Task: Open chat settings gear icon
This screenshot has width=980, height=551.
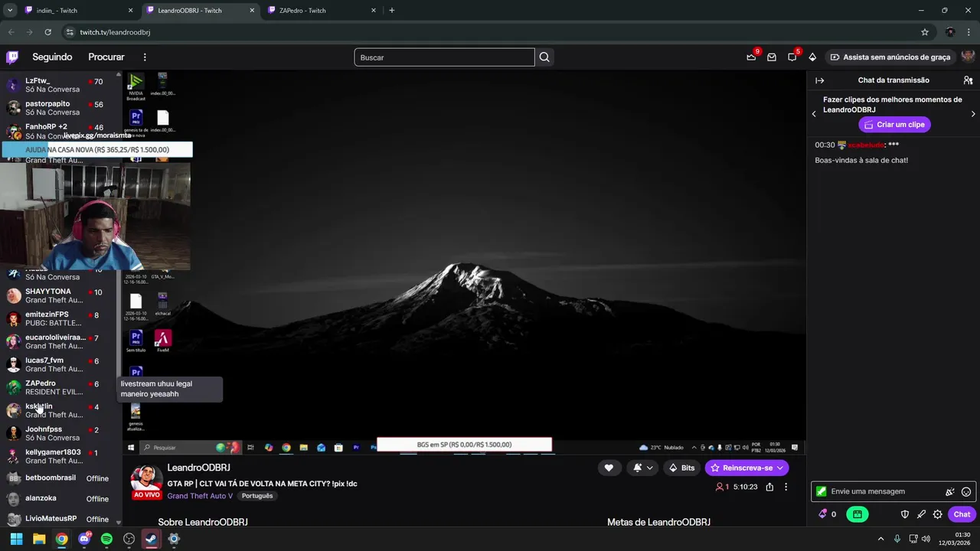Action: tap(937, 514)
